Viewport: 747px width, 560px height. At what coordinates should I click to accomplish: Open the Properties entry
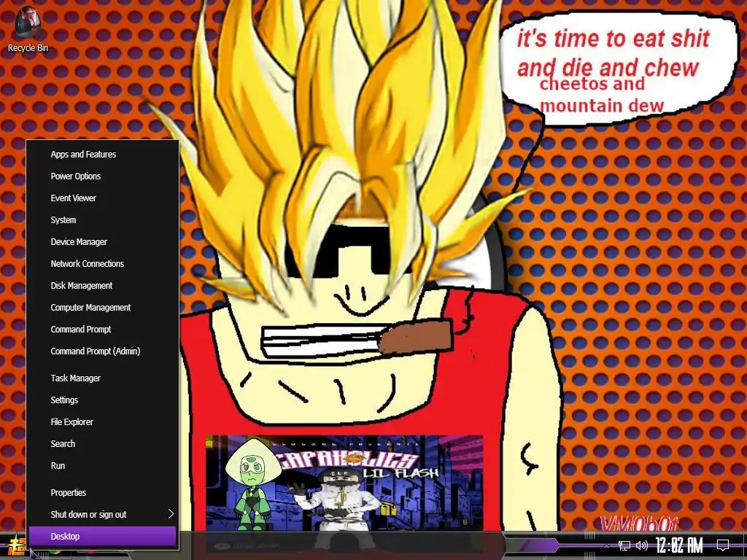(x=102, y=492)
